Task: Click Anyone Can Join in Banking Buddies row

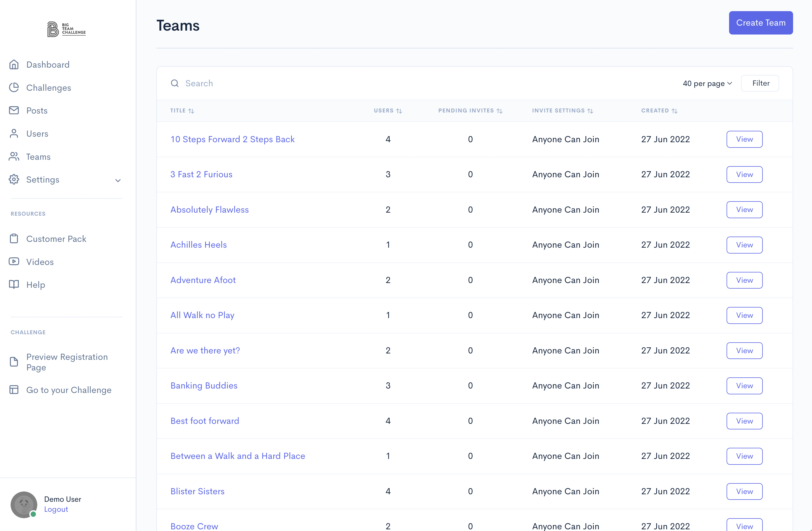Action: tap(565, 386)
